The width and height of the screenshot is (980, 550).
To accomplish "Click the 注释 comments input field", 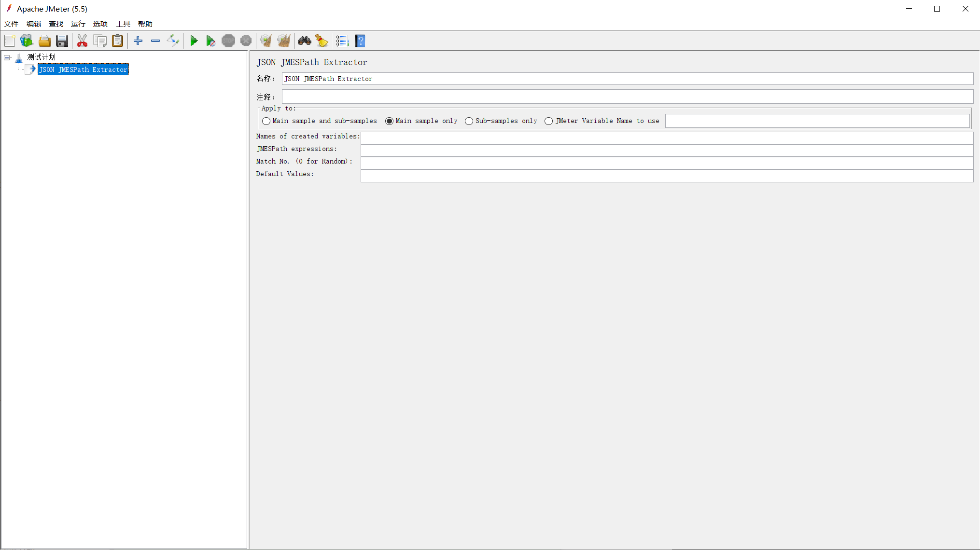I will (628, 96).
